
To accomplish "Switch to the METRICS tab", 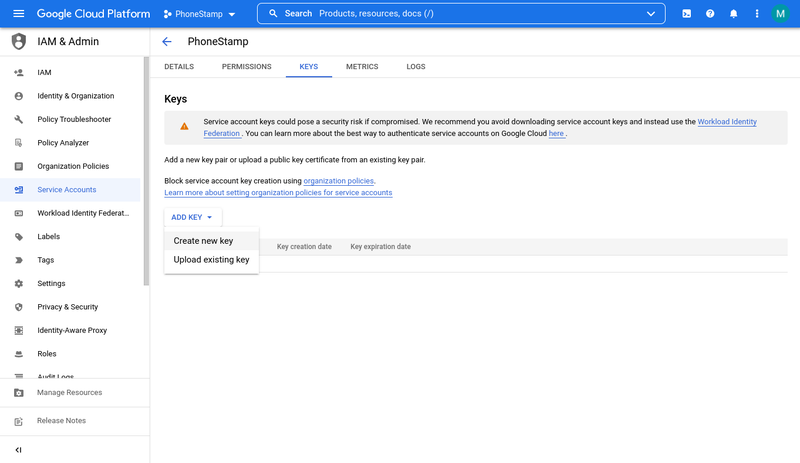I will [x=362, y=67].
